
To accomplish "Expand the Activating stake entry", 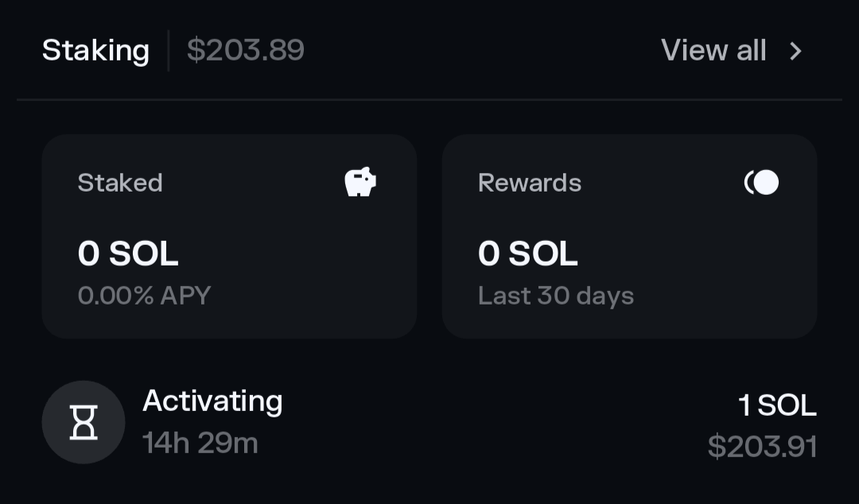I will (x=429, y=422).
